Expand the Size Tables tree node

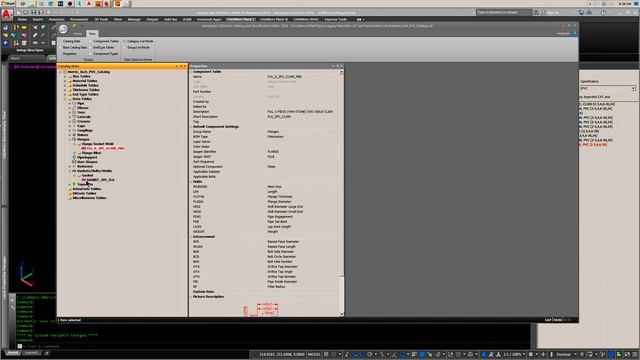coord(65,76)
